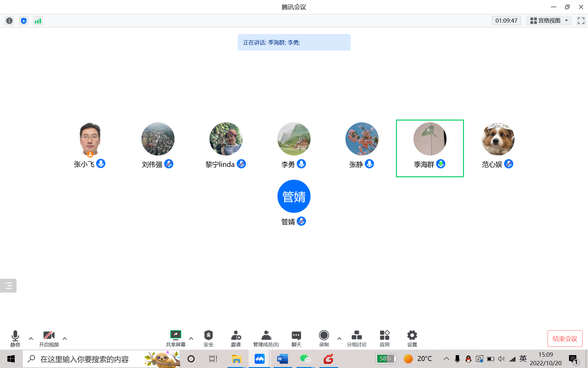Expand the audio options arrow beside 静音
Viewport: 588px width, 368px height.
click(x=31, y=339)
